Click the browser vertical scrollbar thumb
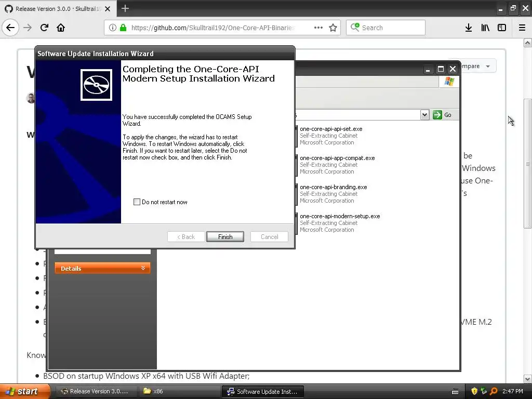 (528, 164)
